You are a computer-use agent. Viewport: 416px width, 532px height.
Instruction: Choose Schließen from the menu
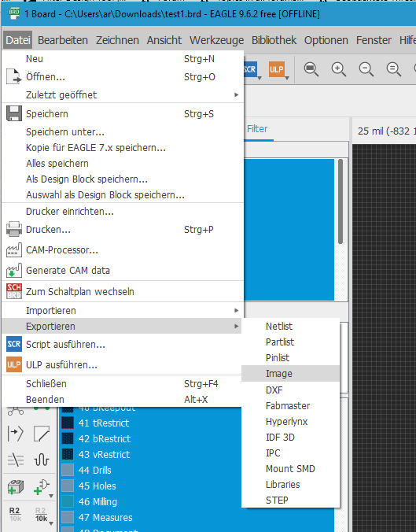(x=123, y=384)
